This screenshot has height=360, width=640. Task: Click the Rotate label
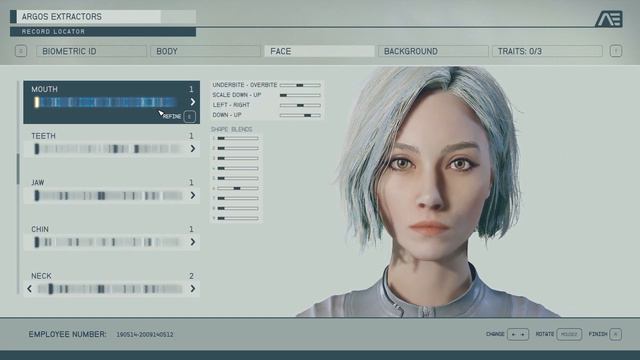[545, 334]
